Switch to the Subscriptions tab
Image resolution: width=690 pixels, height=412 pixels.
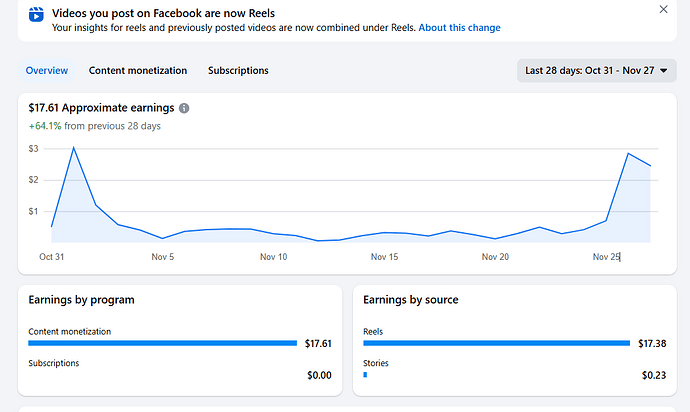[x=238, y=71]
